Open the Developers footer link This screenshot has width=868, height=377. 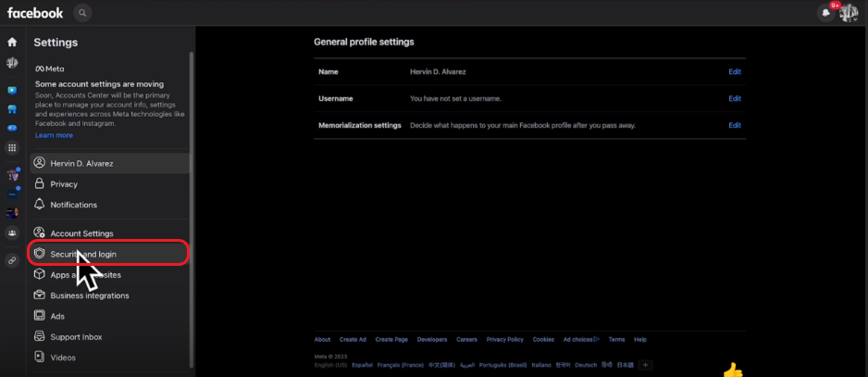click(432, 339)
